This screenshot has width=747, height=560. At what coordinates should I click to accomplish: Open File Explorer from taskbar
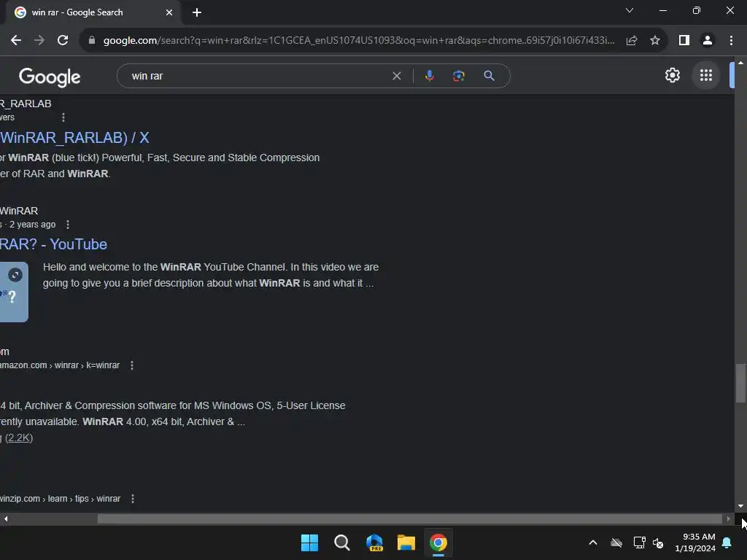click(406, 542)
